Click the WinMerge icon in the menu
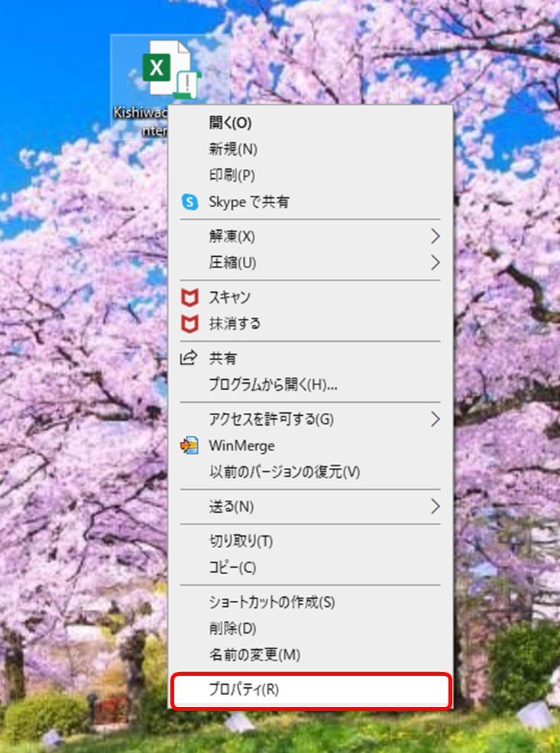560x753 pixels. 189,446
